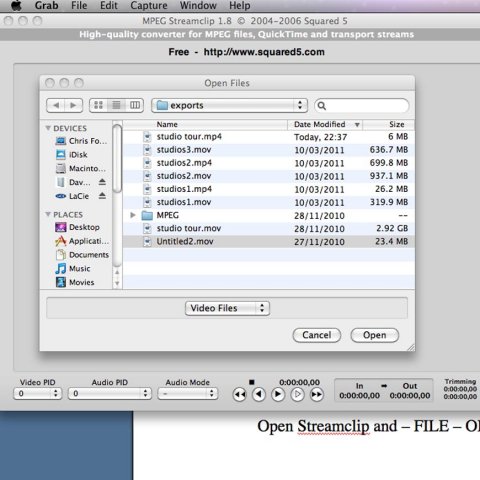Eject the LaCie drive
The height and width of the screenshot is (480, 480).
coord(102,196)
